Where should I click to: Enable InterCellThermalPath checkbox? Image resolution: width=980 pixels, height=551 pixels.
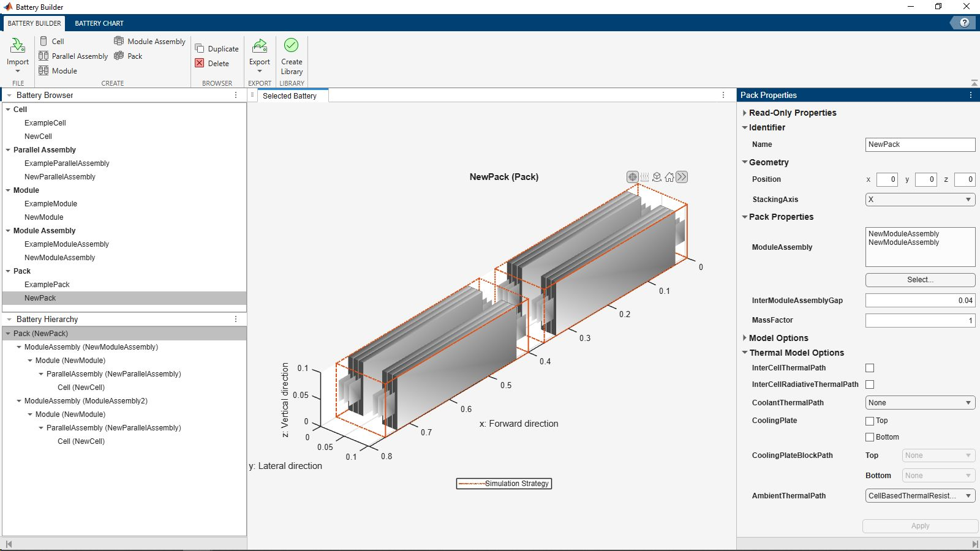click(870, 368)
